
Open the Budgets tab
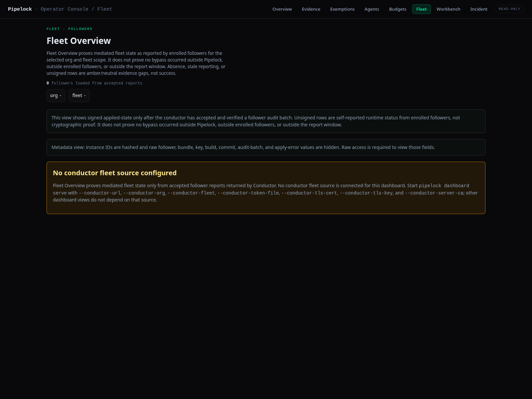(397, 9)
